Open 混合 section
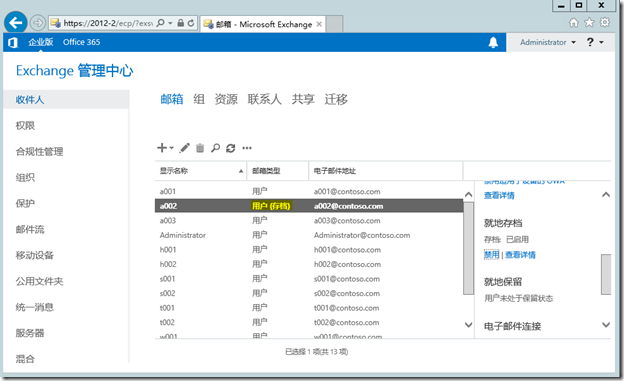This screenshot has height=381, width=624. coord(25,359)
